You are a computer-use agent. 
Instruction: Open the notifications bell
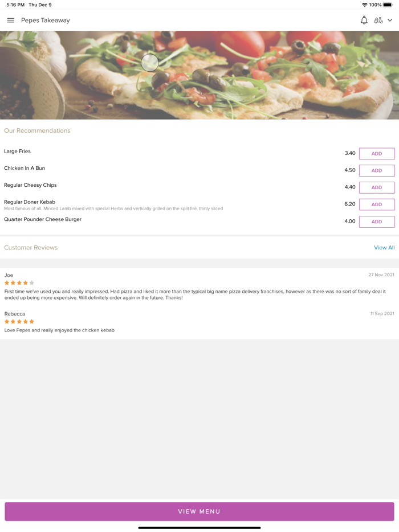pos(364,21)
